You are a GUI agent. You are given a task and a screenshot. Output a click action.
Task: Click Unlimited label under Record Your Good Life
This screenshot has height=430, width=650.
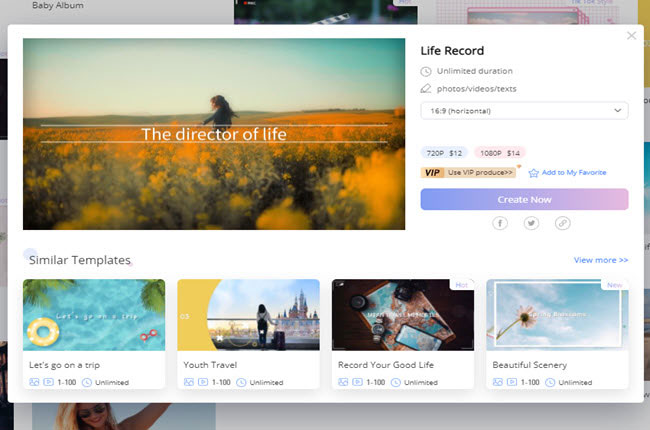421,382
